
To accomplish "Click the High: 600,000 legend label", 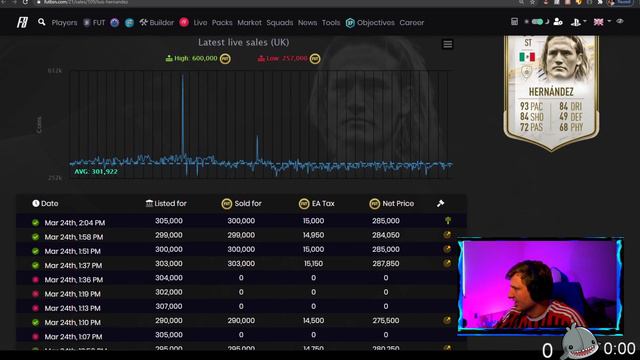I will coord(198,58).
